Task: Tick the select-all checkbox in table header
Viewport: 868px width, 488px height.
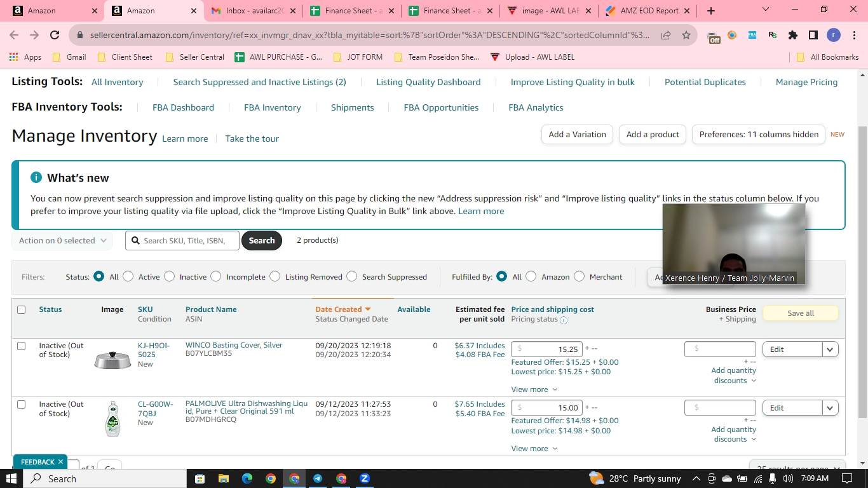Action: point(22,310)
